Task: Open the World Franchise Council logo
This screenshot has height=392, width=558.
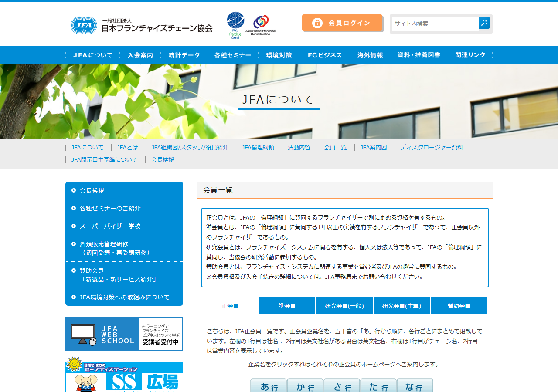Action: click(x=235, y=25)
